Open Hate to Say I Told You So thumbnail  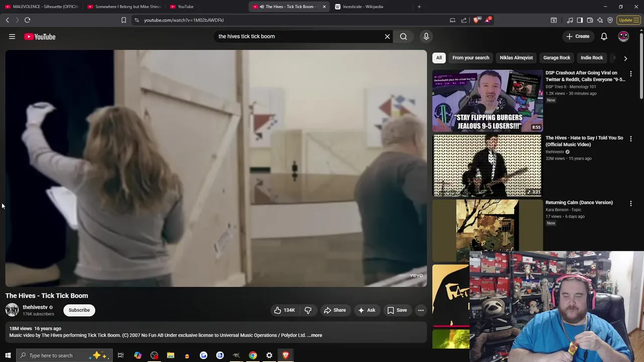[x=488, y=165]
